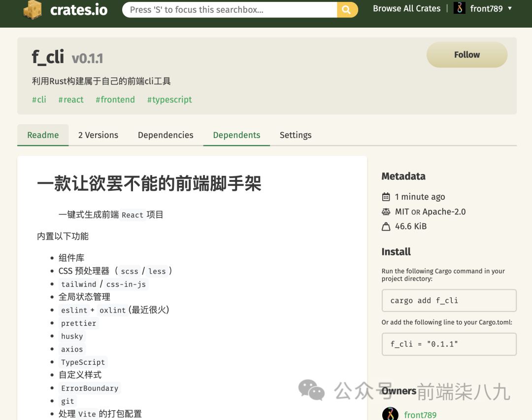532x420 pixels.
Task: Click the crates.io logo icon
Action: pyautogui.click(x=33, y=9)
